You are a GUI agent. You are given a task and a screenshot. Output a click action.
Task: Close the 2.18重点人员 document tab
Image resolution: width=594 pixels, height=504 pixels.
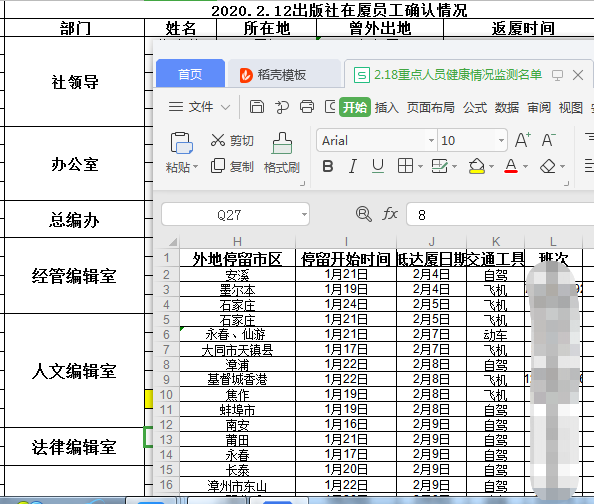point(578,75)
